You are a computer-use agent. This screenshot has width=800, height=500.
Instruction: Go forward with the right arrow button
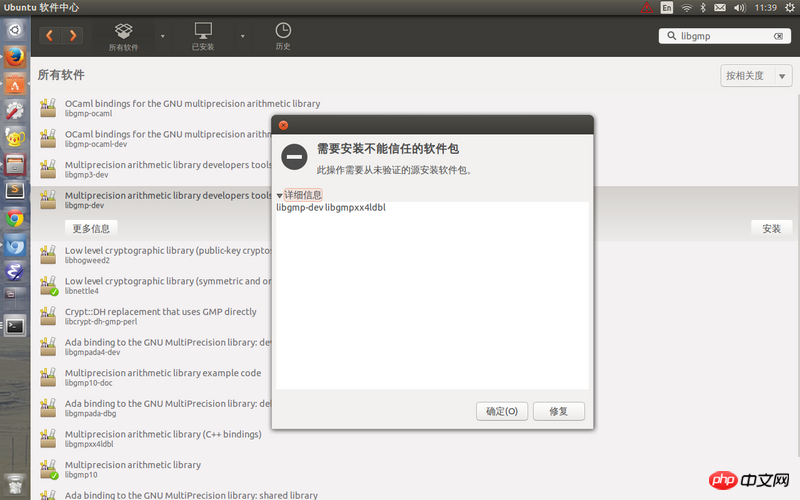click(x=72, y=36)
